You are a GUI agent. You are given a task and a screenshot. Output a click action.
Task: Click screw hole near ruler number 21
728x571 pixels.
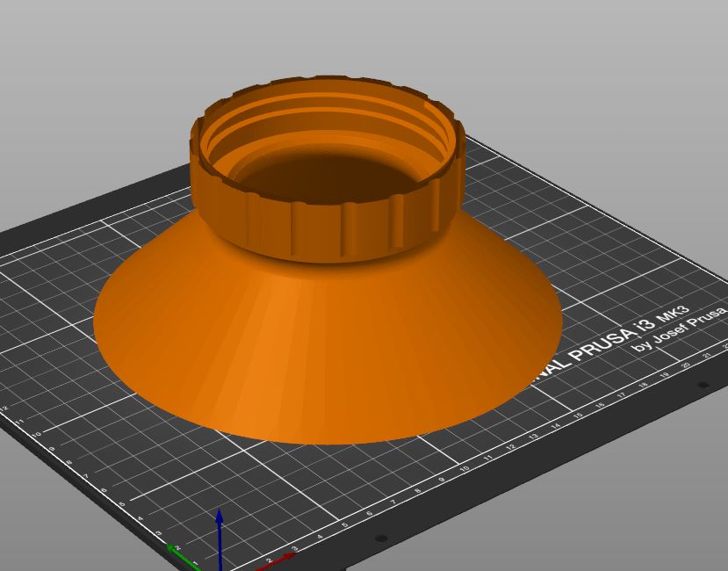(x=703, y=385)
